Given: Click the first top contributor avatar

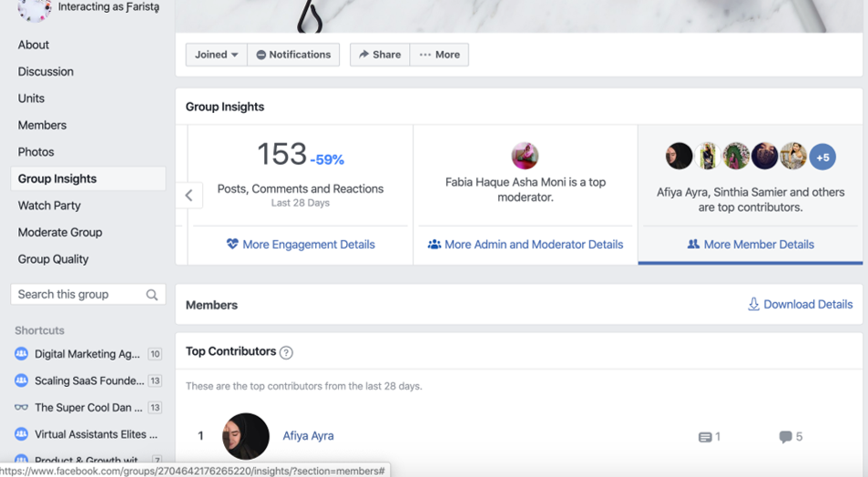Looking at the screenshot, I should point(679,156).
